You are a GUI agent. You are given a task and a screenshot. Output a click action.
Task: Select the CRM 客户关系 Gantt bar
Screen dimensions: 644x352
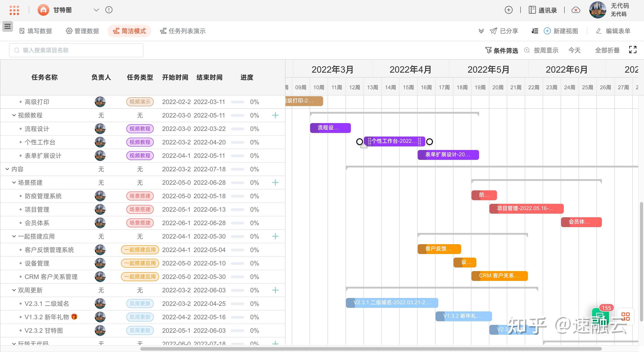[499, 276]
